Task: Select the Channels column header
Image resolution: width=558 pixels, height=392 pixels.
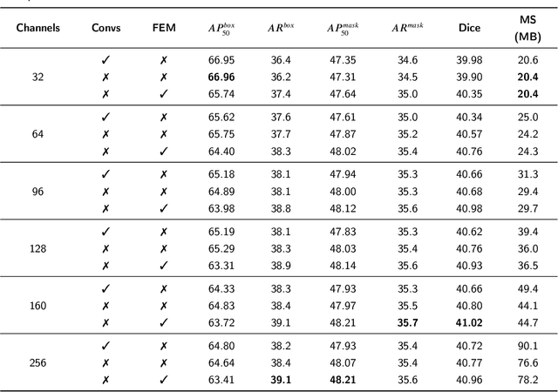Action: [37, 28]
